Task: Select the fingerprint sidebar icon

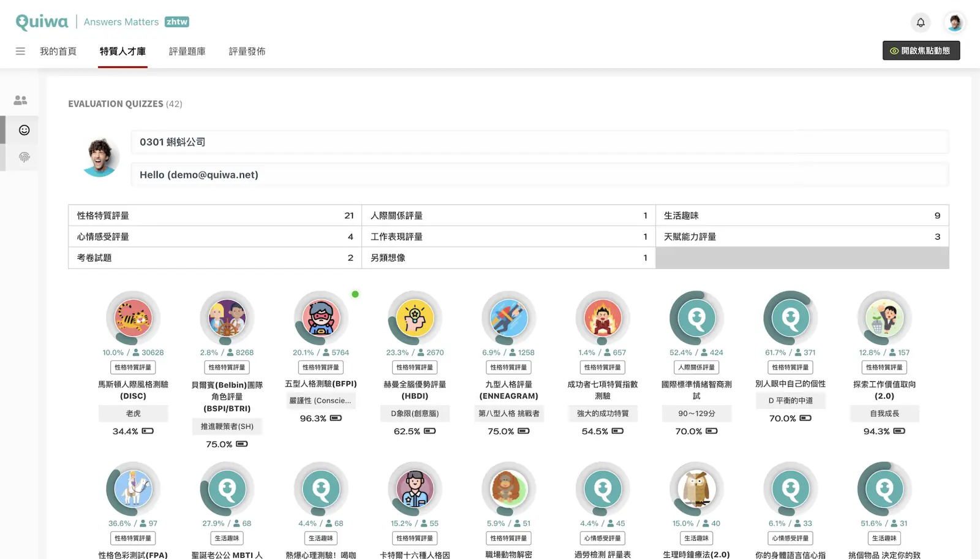Action: [x=24, y=157]
